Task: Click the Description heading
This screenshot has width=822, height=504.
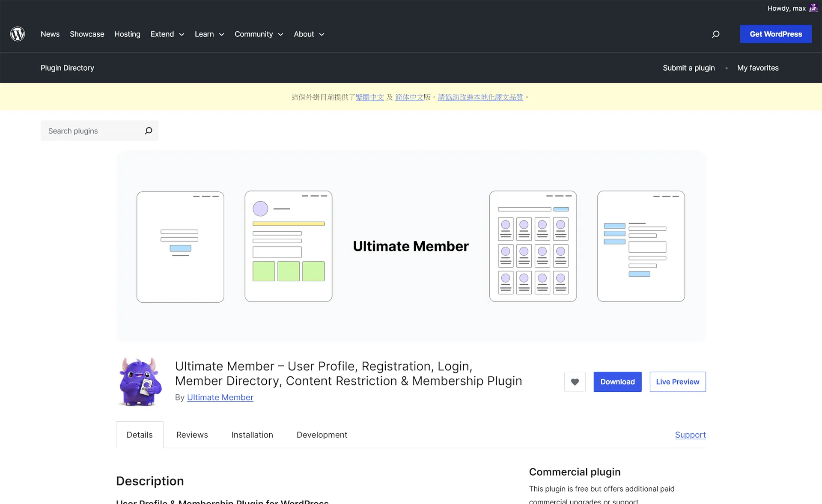Action: point(150,481)
